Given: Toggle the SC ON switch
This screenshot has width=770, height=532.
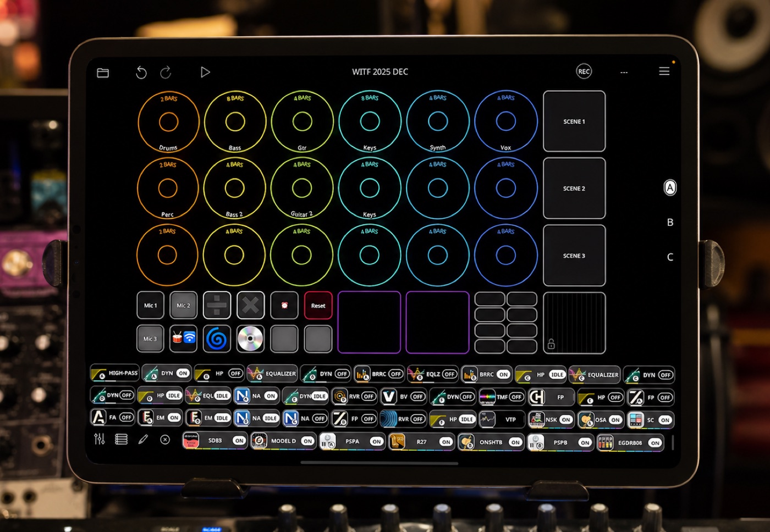Looking at the screenshot, I should tap(665, 420).
